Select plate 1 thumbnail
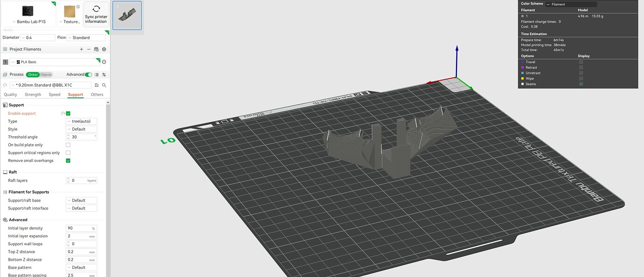Image resolution: width=644 pixels, height=277 pixels. pyautogui.click(x=127, y=15)
